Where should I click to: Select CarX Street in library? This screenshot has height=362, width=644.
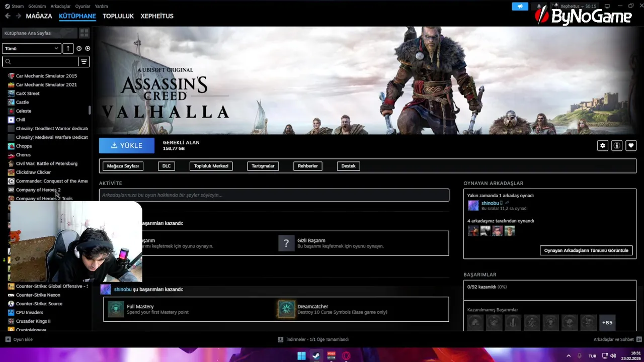[x=28, y=94]
